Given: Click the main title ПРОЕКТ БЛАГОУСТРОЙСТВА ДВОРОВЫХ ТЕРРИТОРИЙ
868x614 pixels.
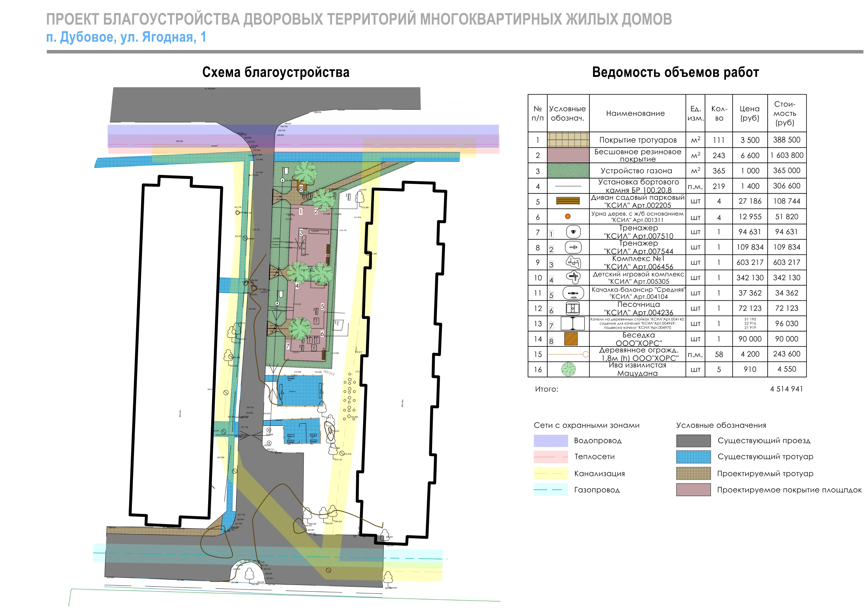Looking at the screenshot, I should 359,19.
